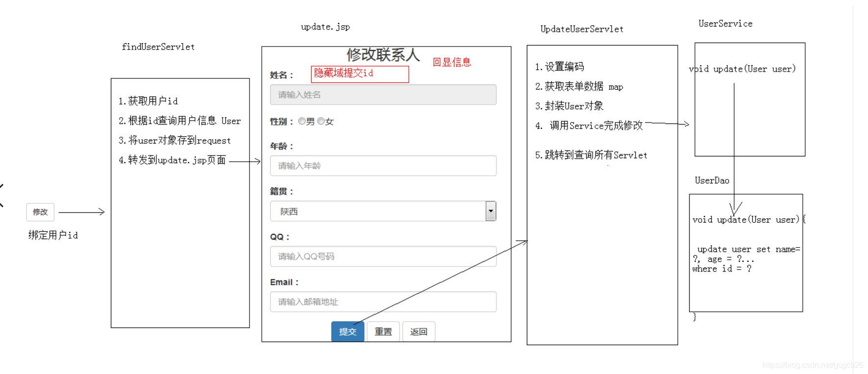Viewport: 868px width, 374px height.
Task: Click the UserDao label
Action: click(x=712, y=180)
